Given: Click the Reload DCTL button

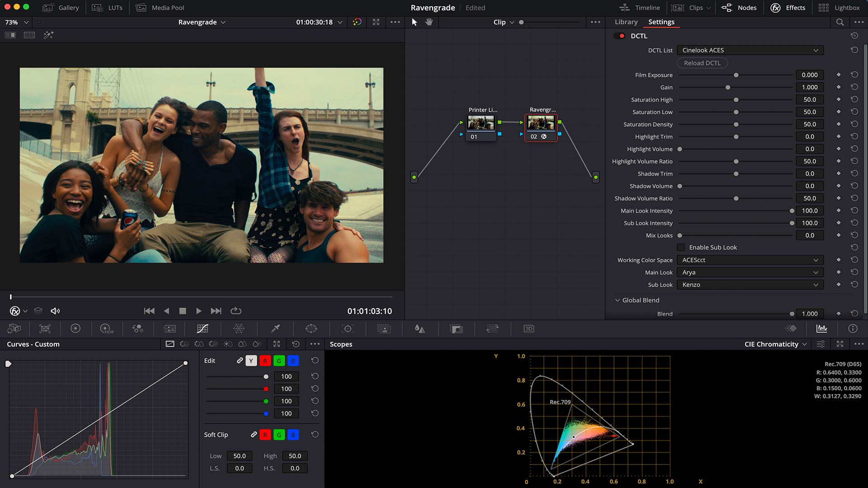Looking at the screenshot, I should (702, 63).
